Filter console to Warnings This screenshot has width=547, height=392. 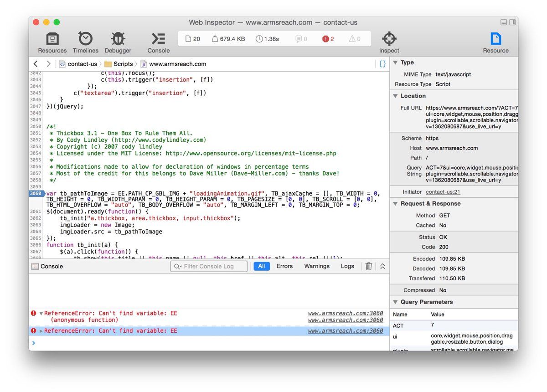(317, 266)
